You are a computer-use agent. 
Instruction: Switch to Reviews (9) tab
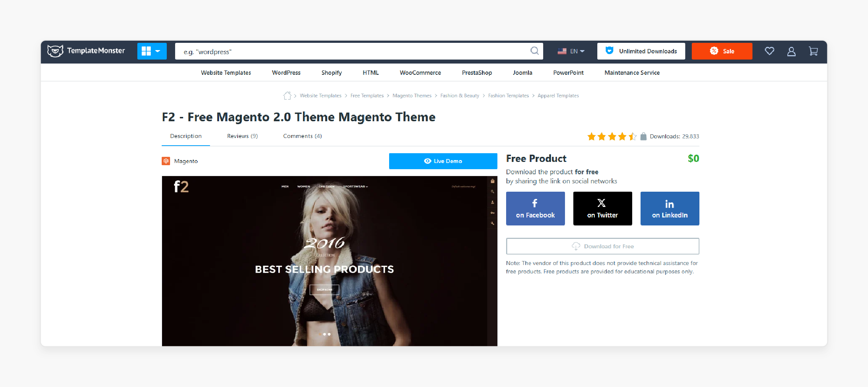[242, 136]
